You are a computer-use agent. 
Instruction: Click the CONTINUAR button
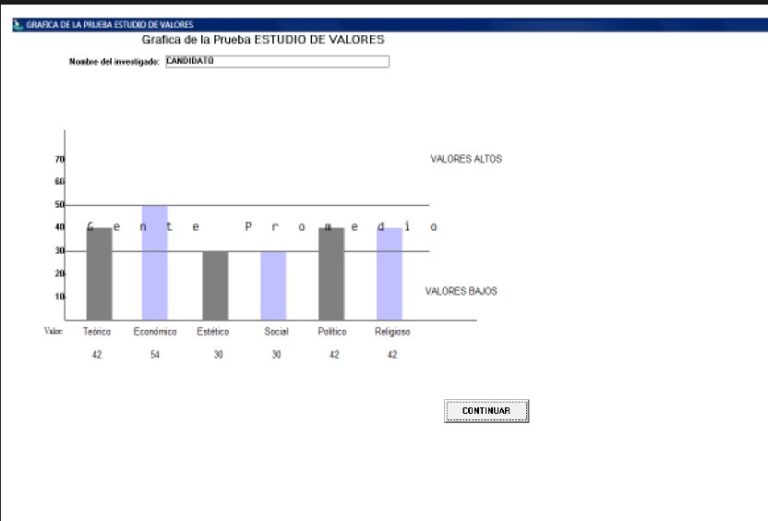coord(486,411)
